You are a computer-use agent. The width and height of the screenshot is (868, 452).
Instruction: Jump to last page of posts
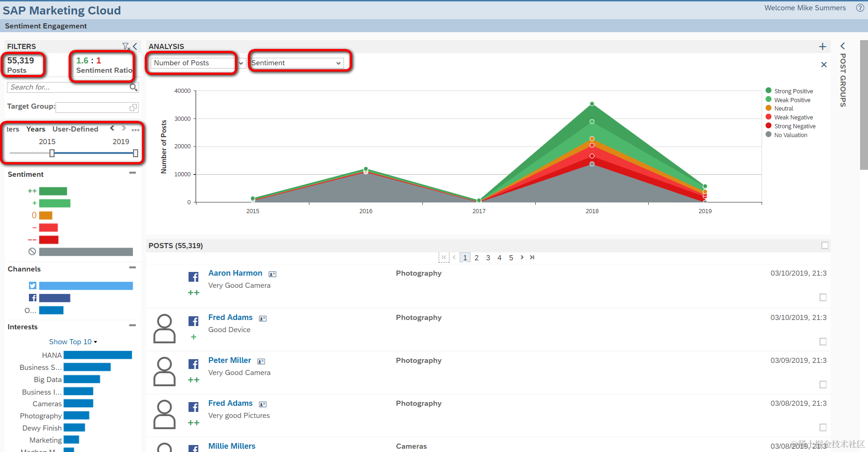(x=532, y=257)
